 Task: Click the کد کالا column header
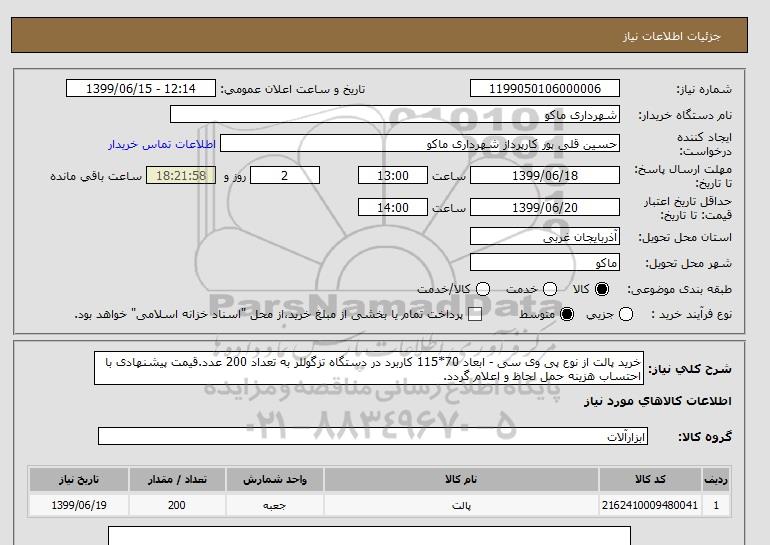tap(650, 479)
